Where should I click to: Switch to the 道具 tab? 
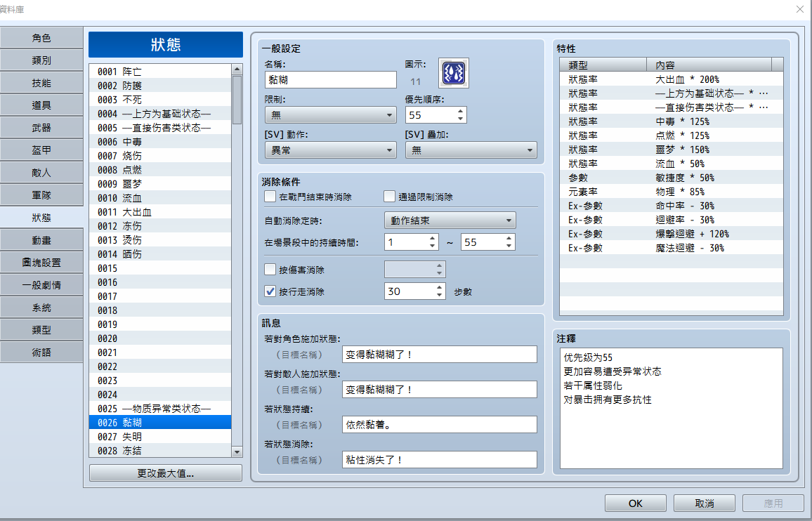41,105
